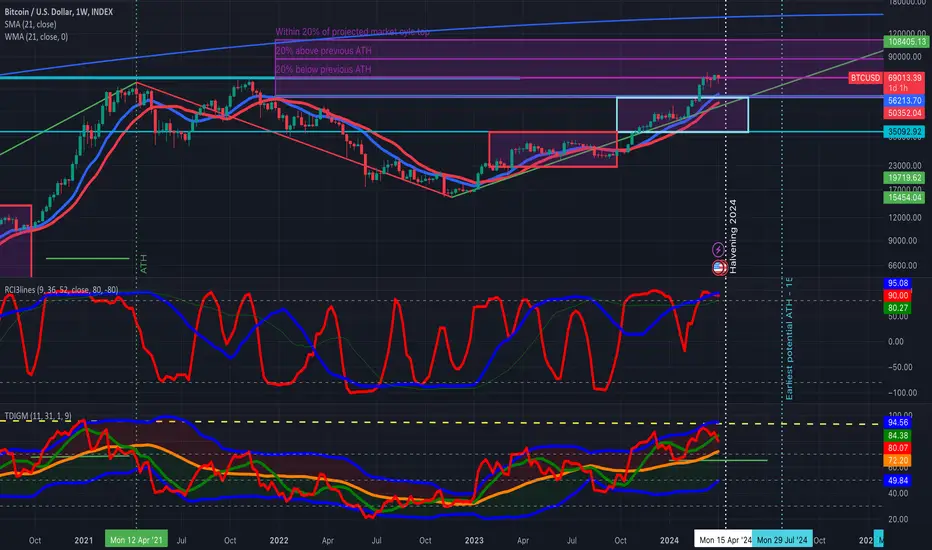The height and width of the screenshot is (550, 932).
Task: Click the blue 95.08 RCI value label
Action: (898, 283)
